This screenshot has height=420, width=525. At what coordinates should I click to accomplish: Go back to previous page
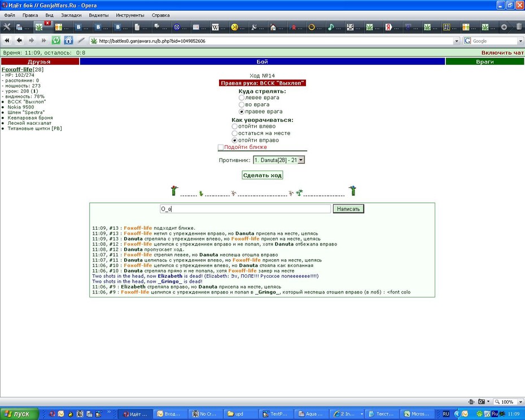tap(19, 41)
